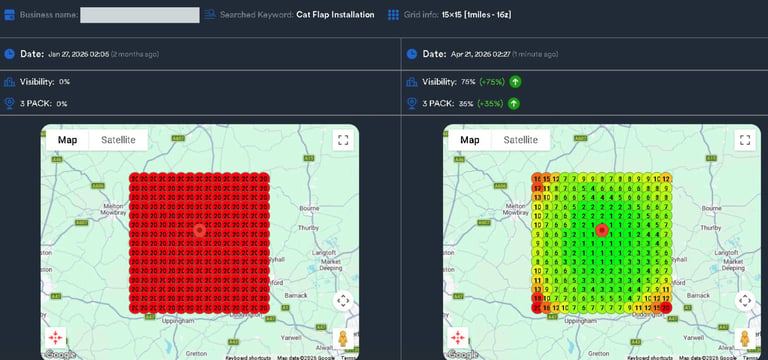Click the Street View pegman on the Jan 27 map
This screenshot has height=360, width=768.
343,338
